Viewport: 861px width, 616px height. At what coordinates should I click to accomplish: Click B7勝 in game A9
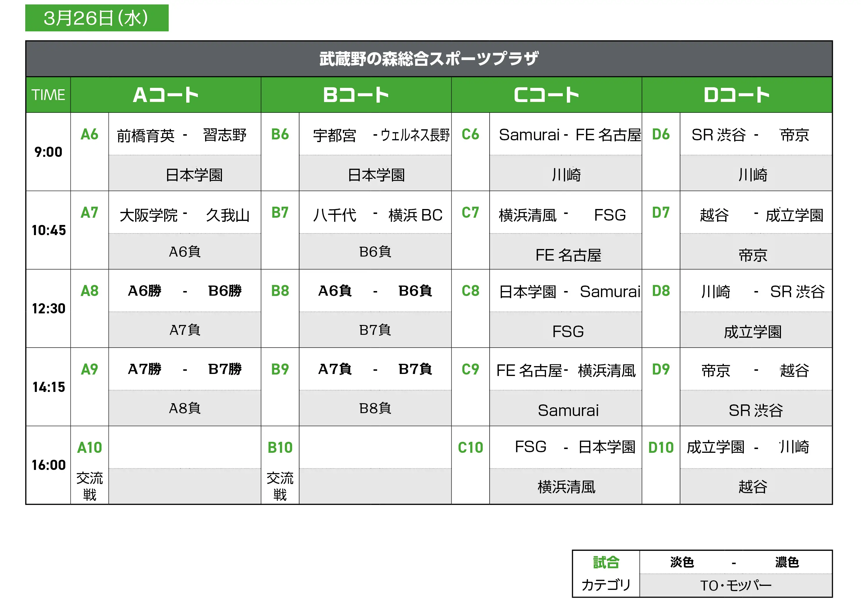pyautogui.click(x=225, y=369)
